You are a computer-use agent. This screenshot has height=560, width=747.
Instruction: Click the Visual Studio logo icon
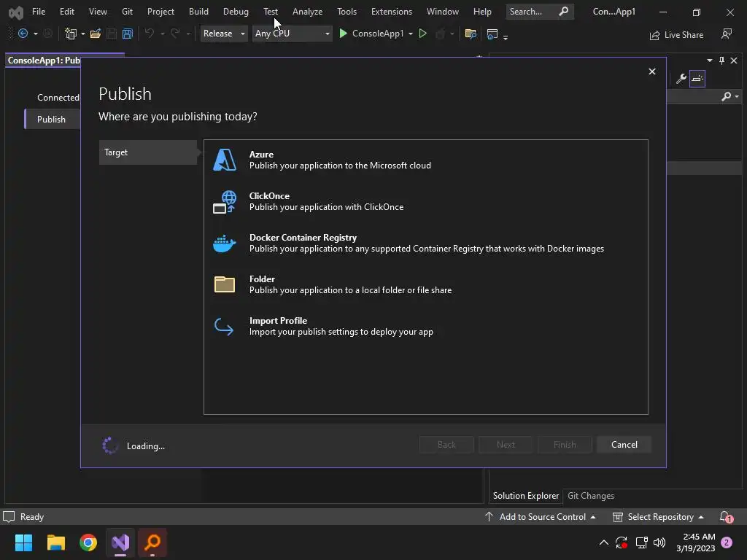(16, 12)
